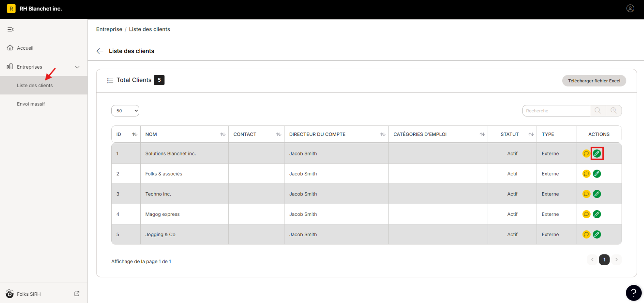
Task: Open comments for Magog express
Action: 586,214
